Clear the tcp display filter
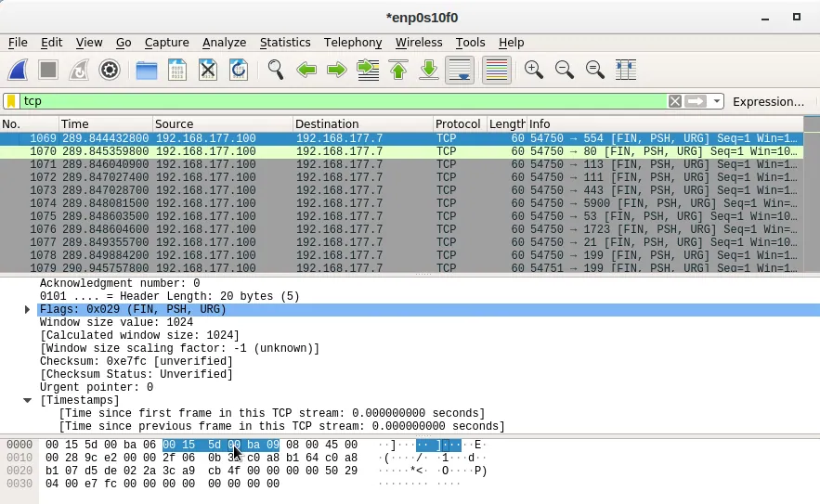Image resolution: width=820 pixels, height=504 pixels. point(674,101)
